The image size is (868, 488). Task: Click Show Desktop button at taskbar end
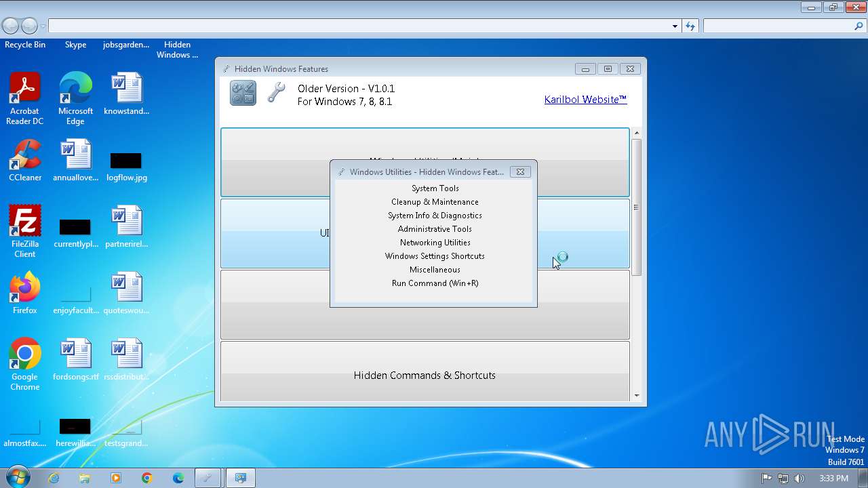(863, 478)
